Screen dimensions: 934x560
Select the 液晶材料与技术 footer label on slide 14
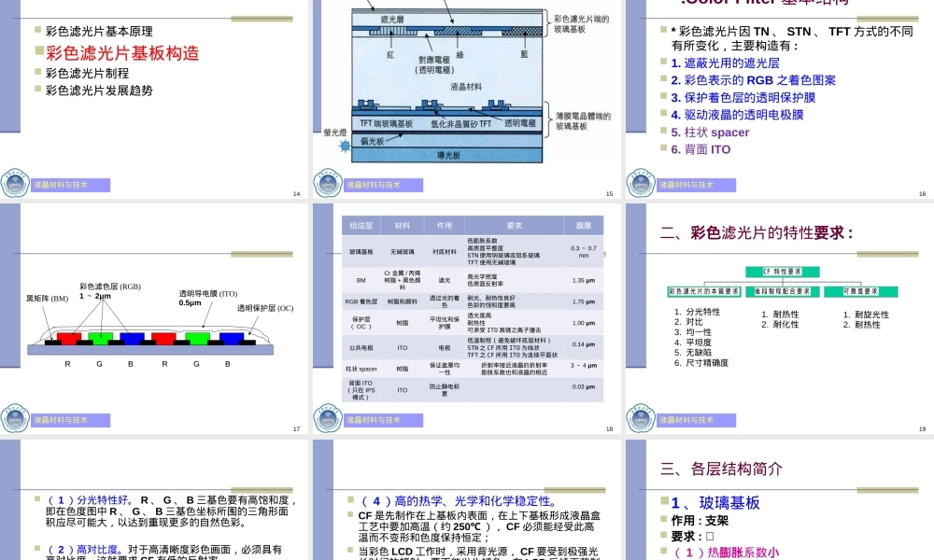70,185
